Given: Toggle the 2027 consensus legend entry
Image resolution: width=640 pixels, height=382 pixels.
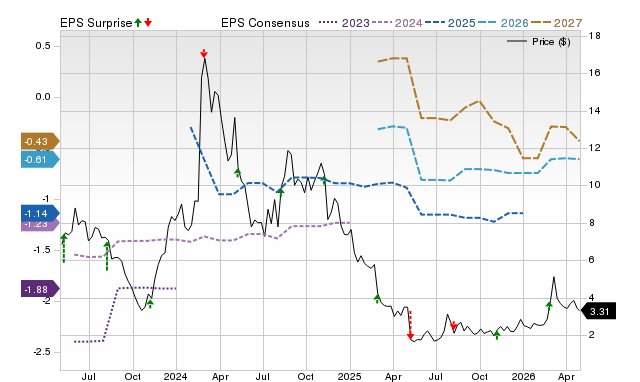Looking at the screenshot, I should point(556,23).
